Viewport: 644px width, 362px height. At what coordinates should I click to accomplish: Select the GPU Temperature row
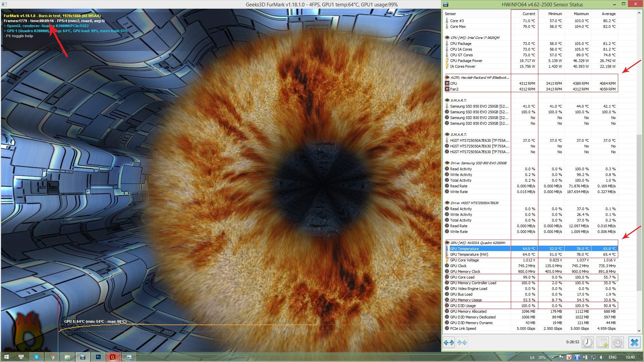coord(531,249)
